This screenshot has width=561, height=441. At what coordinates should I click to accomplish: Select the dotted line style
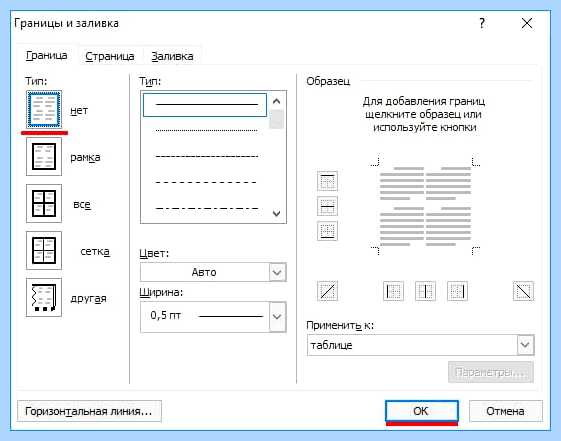[206, 131]
